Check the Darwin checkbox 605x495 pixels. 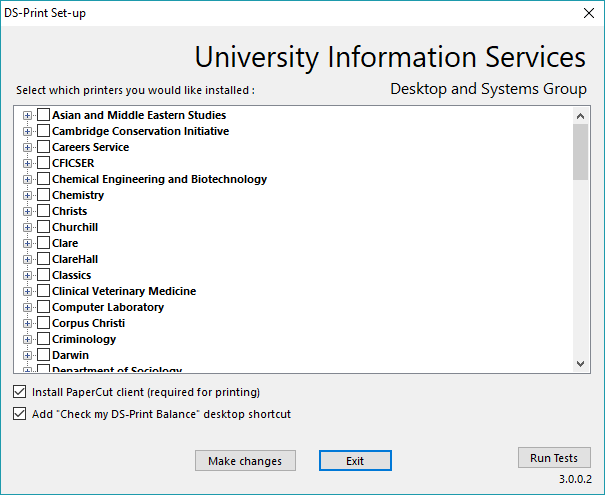43,355
